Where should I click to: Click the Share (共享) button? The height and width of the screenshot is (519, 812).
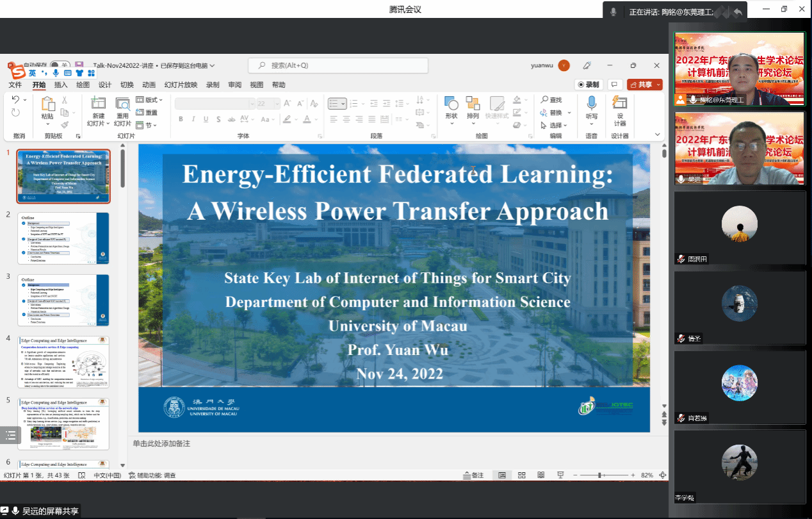pos(644,85)
